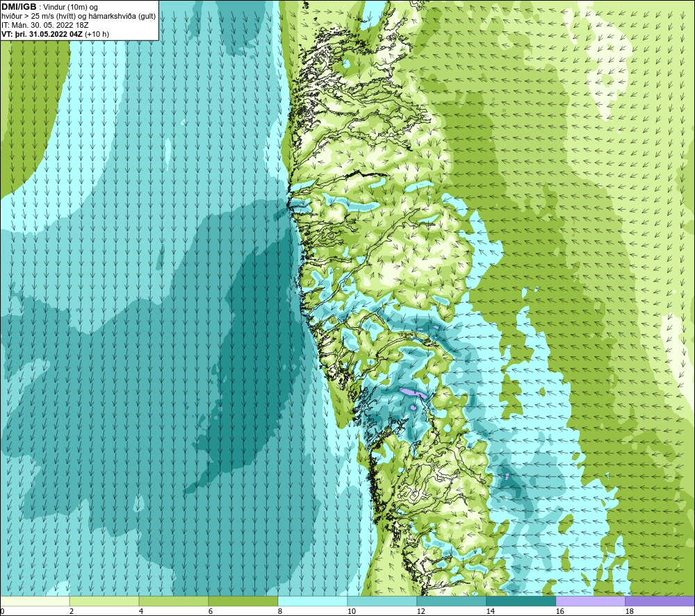695x616 pixels.
Task: Click the 'IT: Mán. 30. 05. 2022 18Z' line
Action: (x=45, y=25)
